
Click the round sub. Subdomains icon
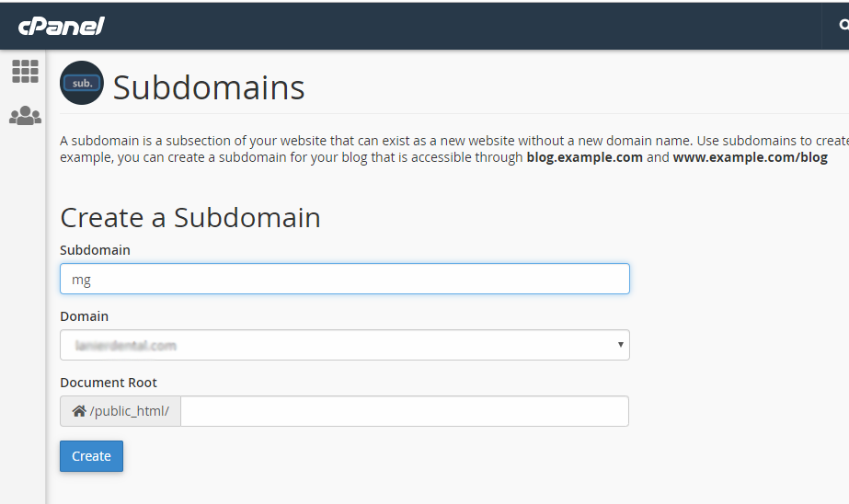coord(82,83)
